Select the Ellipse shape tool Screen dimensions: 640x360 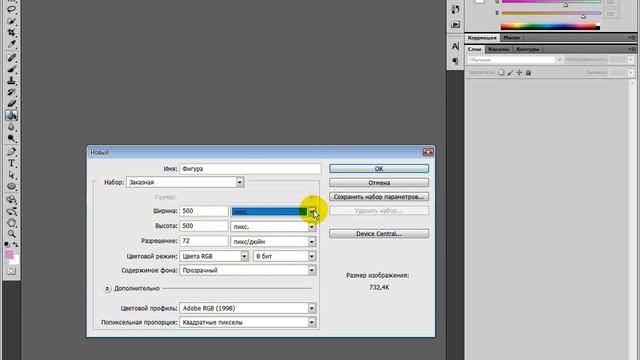11,187
